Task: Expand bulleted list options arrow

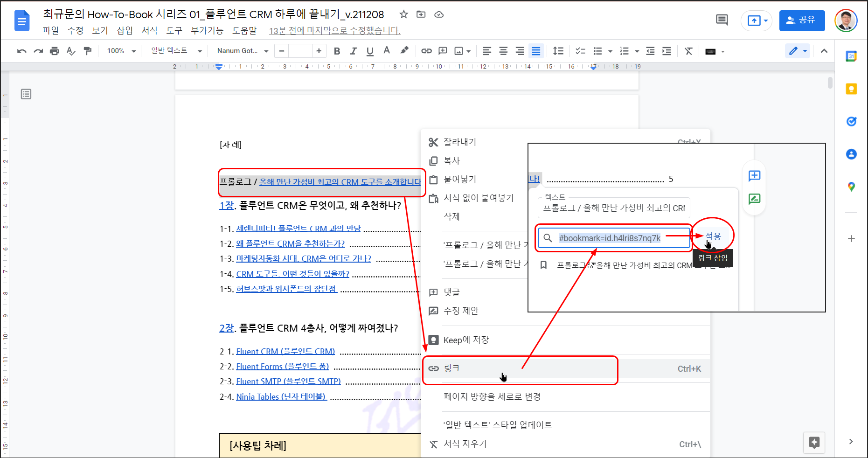Action: click(x=610, y=51)
